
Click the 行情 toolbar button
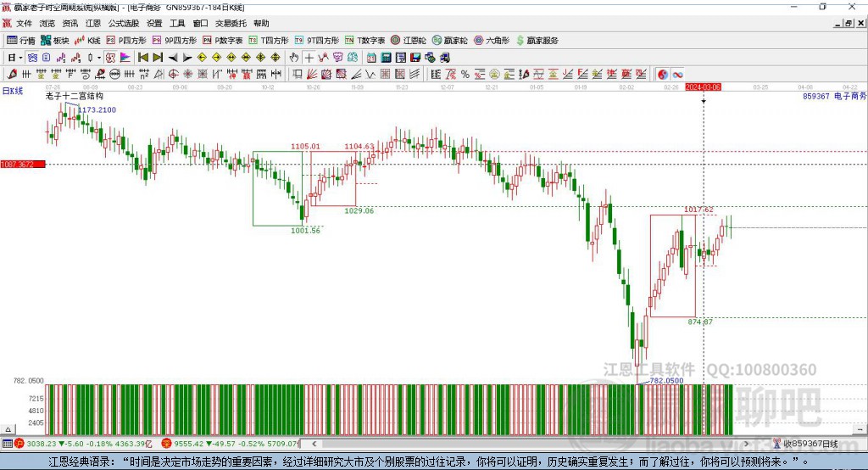[20, 41]
